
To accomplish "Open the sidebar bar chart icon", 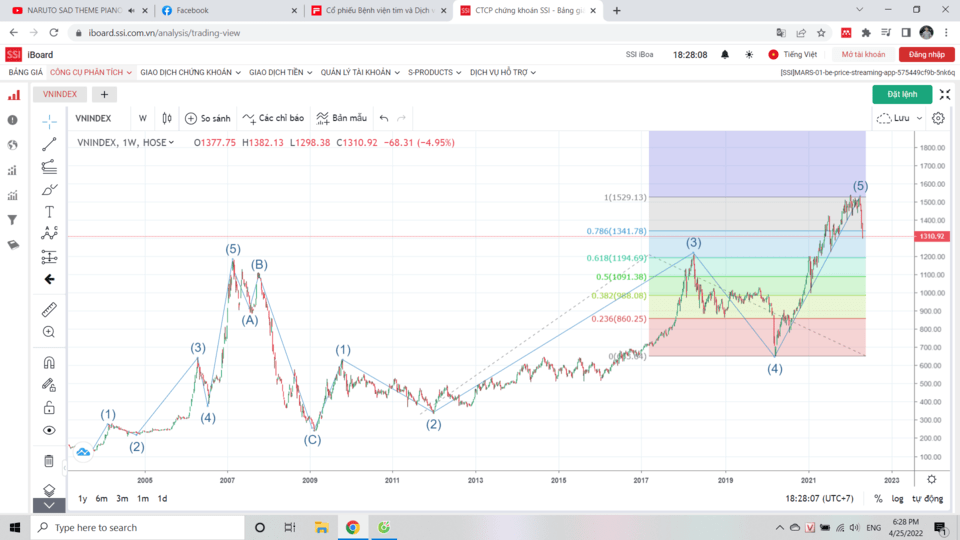I will [x=13, y=96].
